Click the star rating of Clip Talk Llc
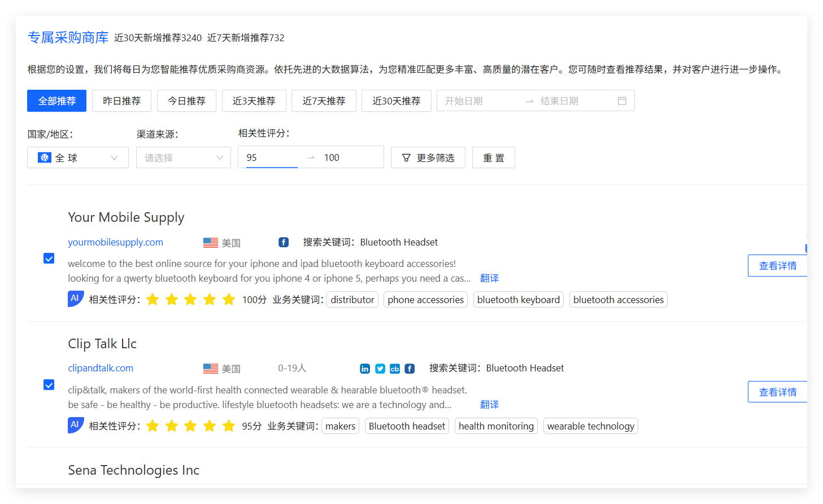Viewport: 823px width, 504px height. (x=190, y=426)
